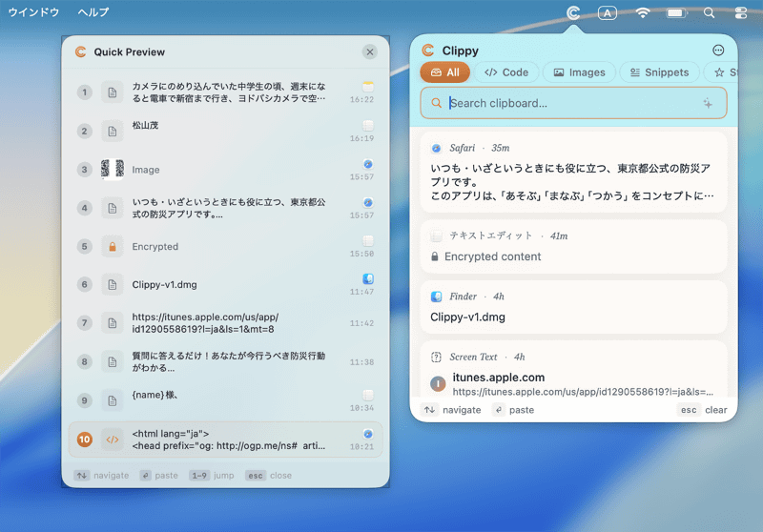This screenshot has width=763, height=532.
Task: Click the Finder icon on the Clippy-v1.dmg card
Action: pyautogui.click(x=437, y=297)
